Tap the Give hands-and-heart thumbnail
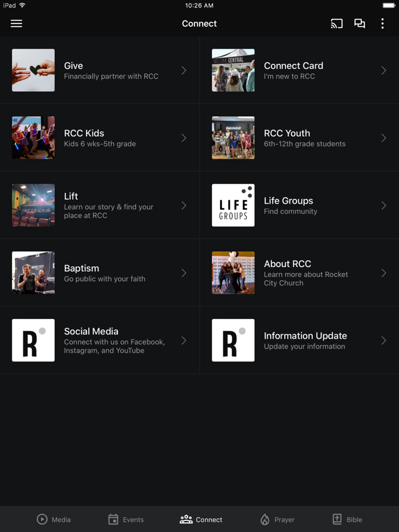This screenshot has width=399, height=532. point(33,70)
